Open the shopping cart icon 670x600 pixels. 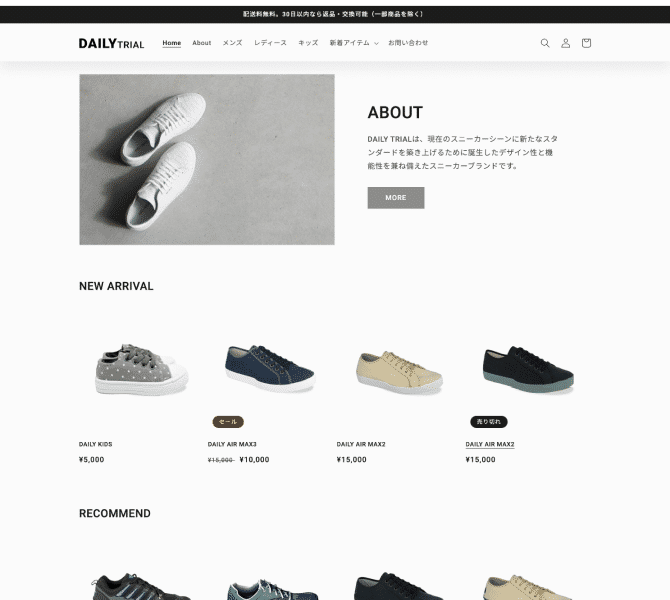pyautogui.click(x=586, y=43)
